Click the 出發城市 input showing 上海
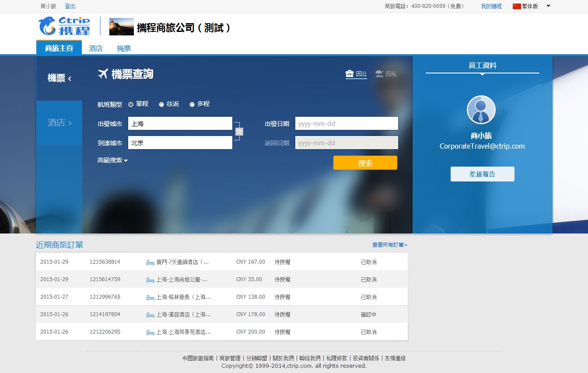 pyautogui.click(x=180, y=123)
